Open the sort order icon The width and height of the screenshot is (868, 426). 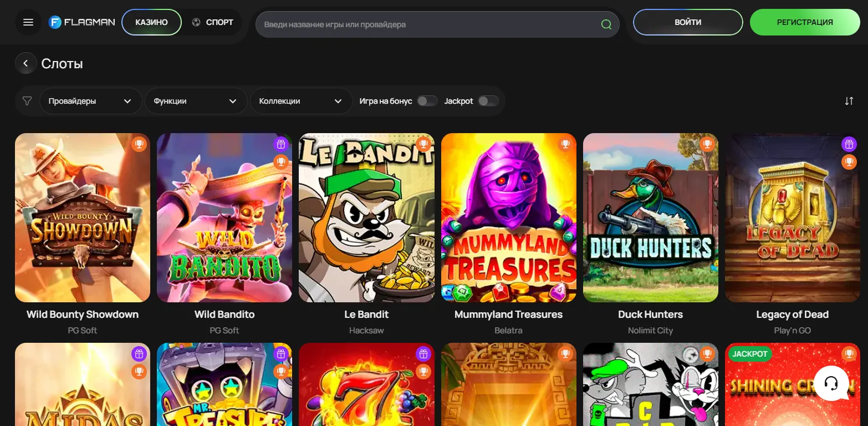[849, 101]
